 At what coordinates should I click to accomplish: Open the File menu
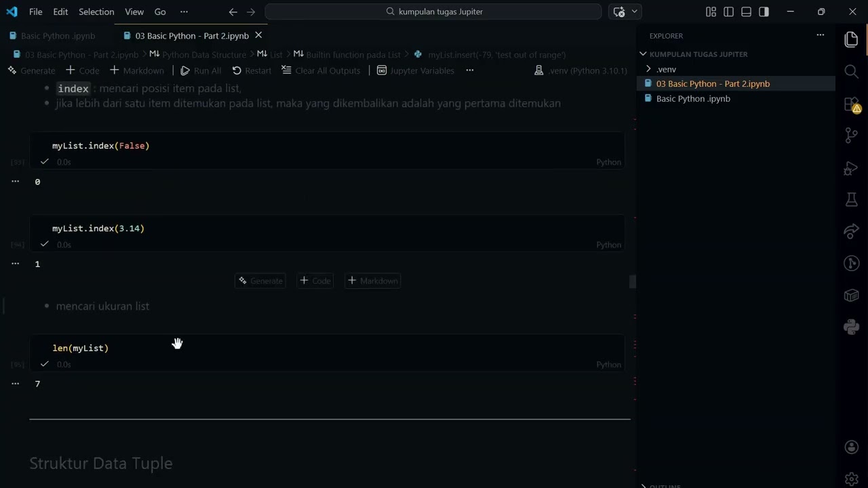tap(35, 12)
